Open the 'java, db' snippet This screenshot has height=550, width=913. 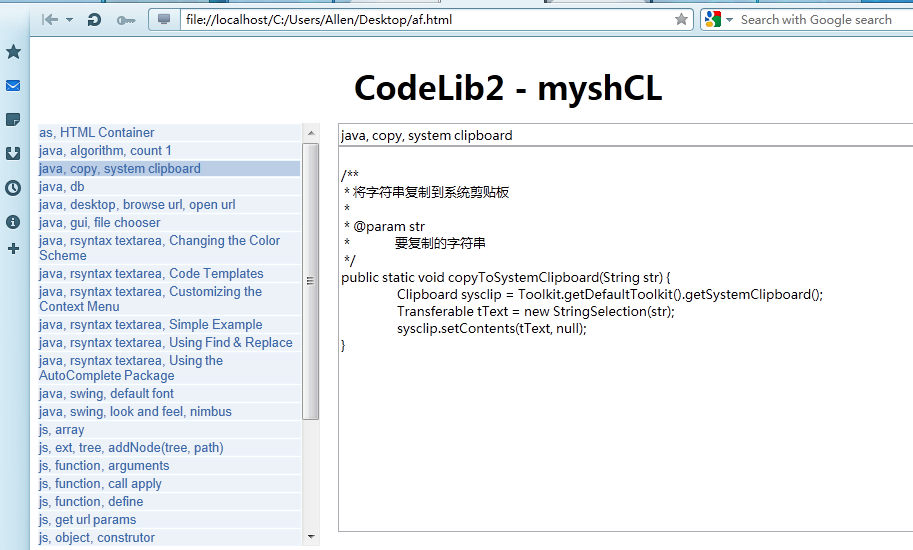(169, 187)
